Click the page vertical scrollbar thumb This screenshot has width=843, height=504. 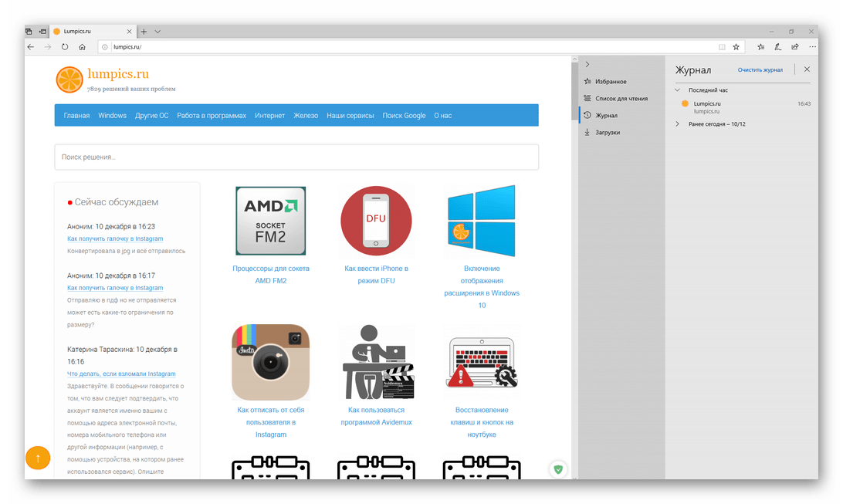(574, 90)
